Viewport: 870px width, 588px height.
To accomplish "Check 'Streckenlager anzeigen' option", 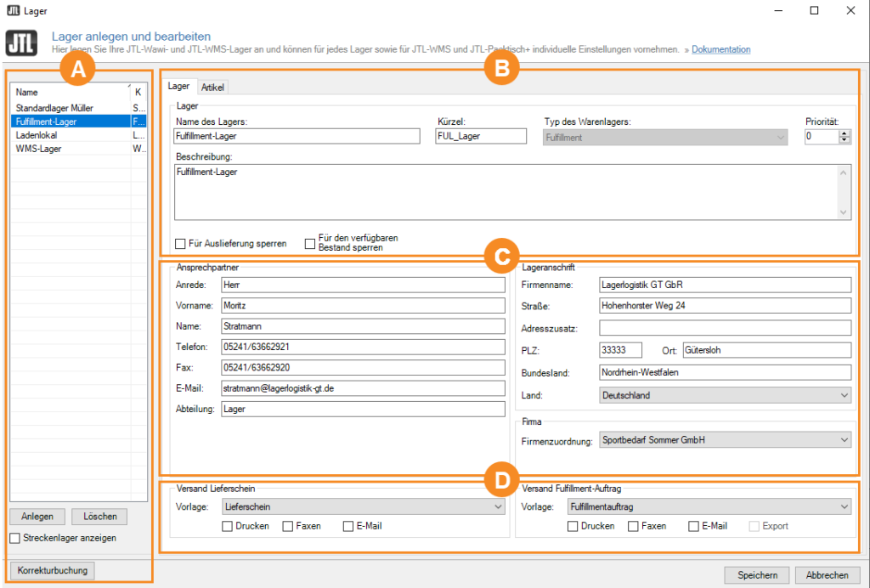I will pos(14,538).
